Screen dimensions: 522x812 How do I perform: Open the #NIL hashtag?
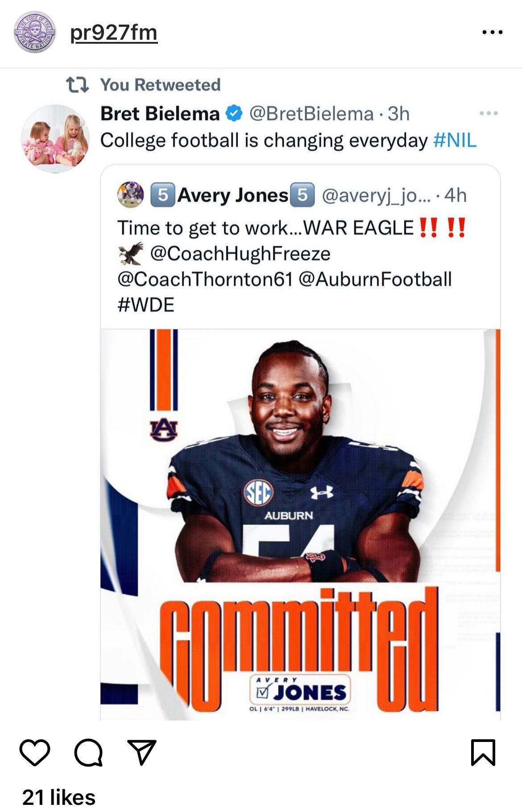click(455, 141)
